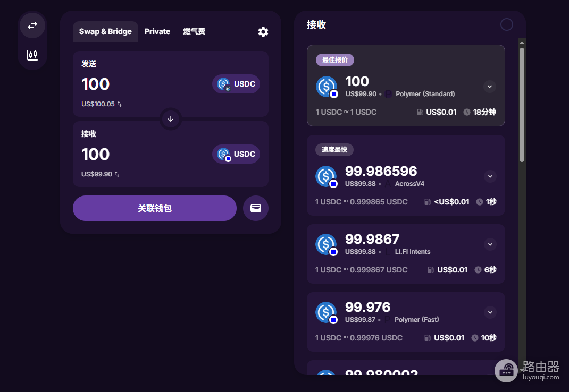Click the 速度最快 badge
569x392 pixels.
(x=334, y=149)
